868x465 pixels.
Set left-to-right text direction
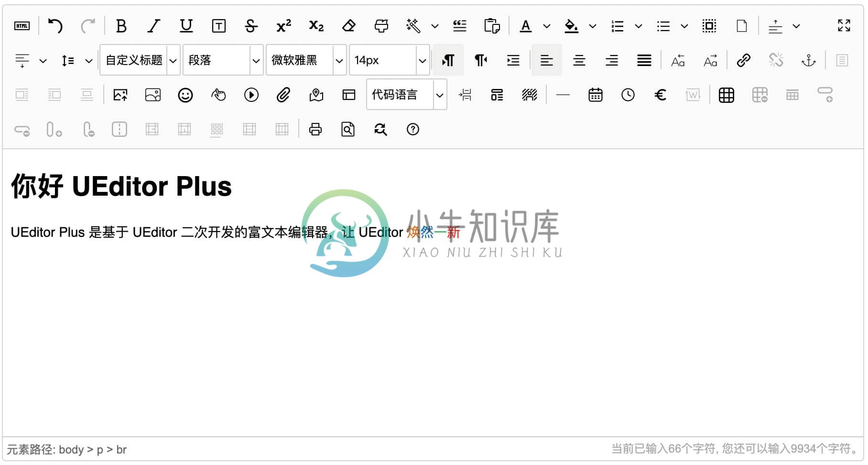tap(448, 60)
